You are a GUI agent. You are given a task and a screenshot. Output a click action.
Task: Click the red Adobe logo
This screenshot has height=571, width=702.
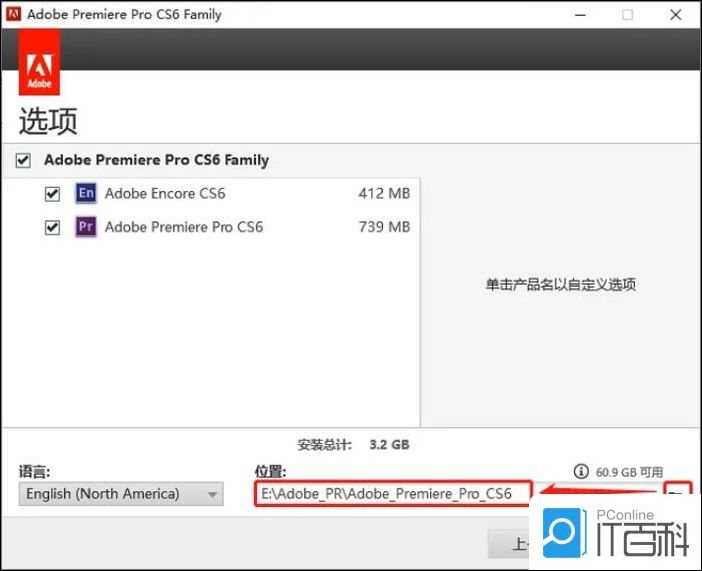(x=39, y=62)
